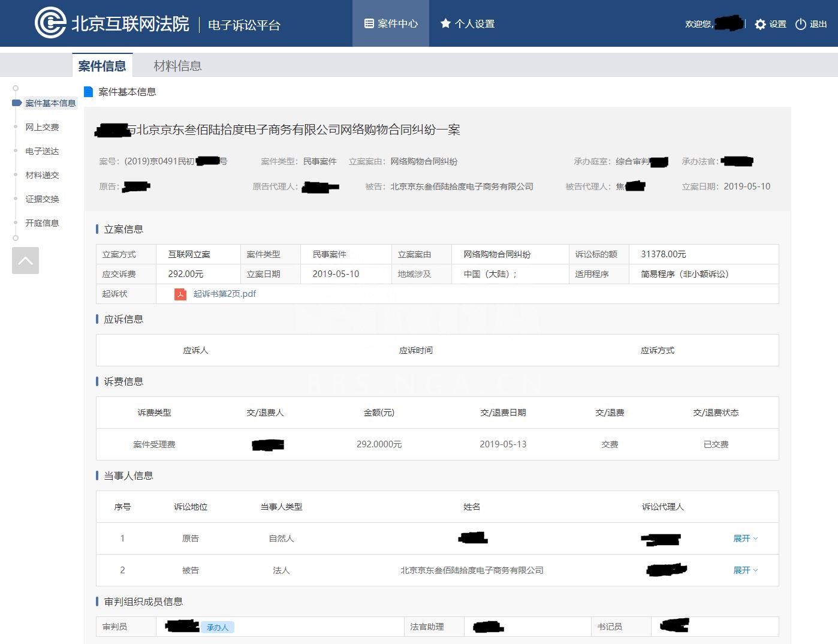
Task: Open the 案件中心 menu
Action: click(391, 23)
